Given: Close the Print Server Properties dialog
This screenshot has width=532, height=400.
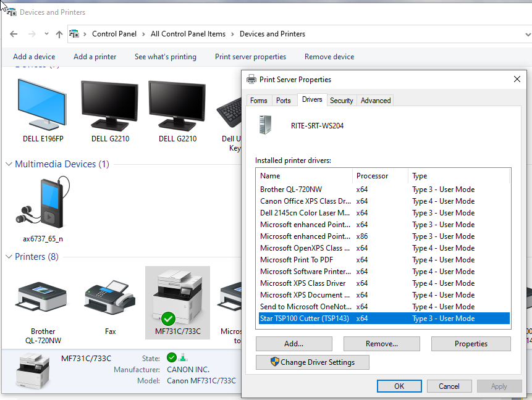Looking at the screenshot, I should [517, 79].
